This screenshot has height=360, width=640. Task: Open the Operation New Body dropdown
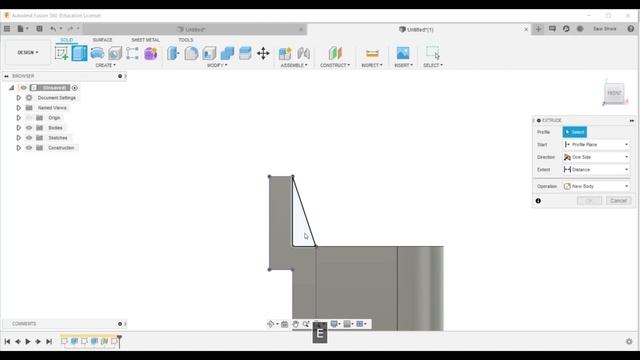pyautogui.click(x=596, y=186)
